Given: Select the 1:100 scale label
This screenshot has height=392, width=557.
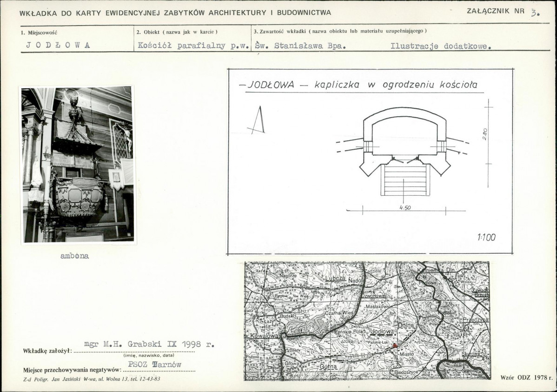Looking at the screenshot, I should point(486,237).
